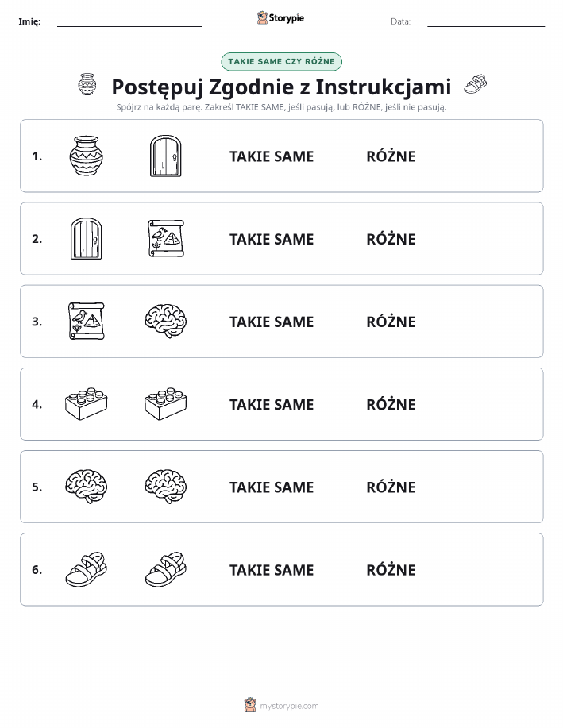Click the brain icon in row 3
Image resolution: width=563 pixels, height=728 pixels.
click(x=166, y=321)
